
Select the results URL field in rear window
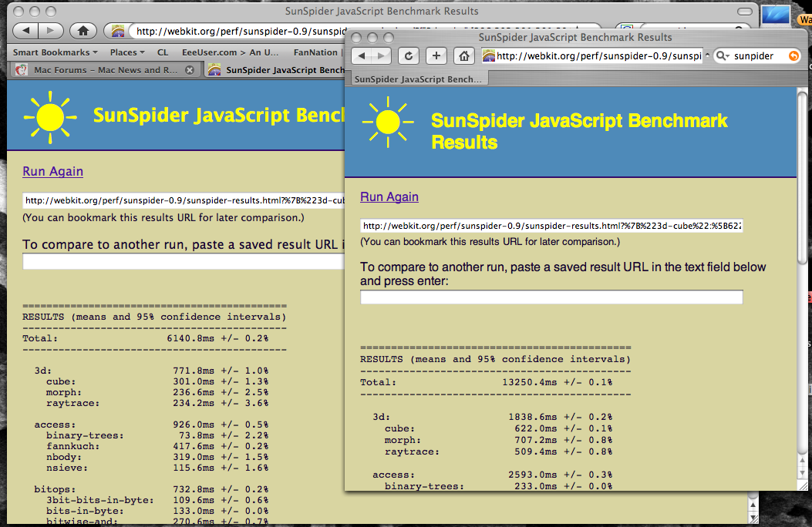pyautogui.click(x=184, y=200)
